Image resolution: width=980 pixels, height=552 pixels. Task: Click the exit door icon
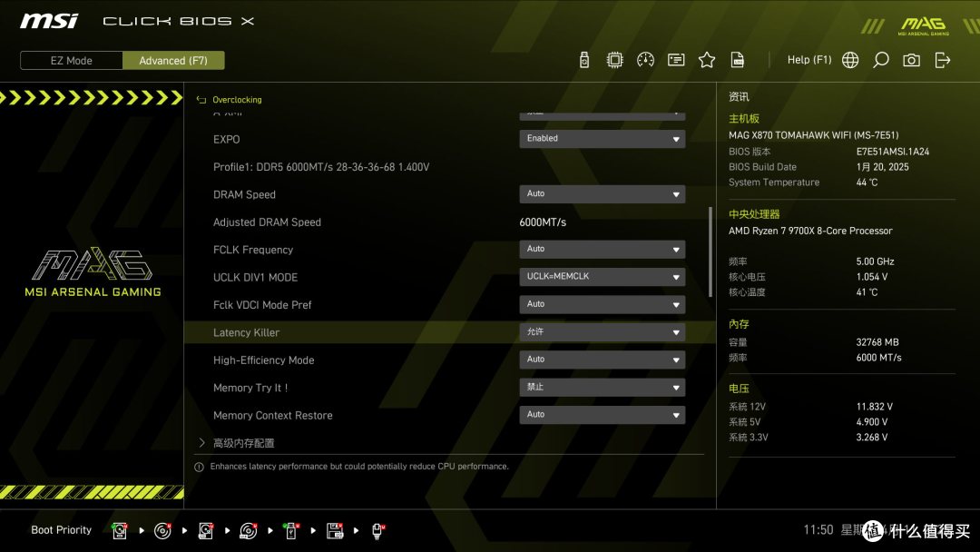(x=943, y=60)
